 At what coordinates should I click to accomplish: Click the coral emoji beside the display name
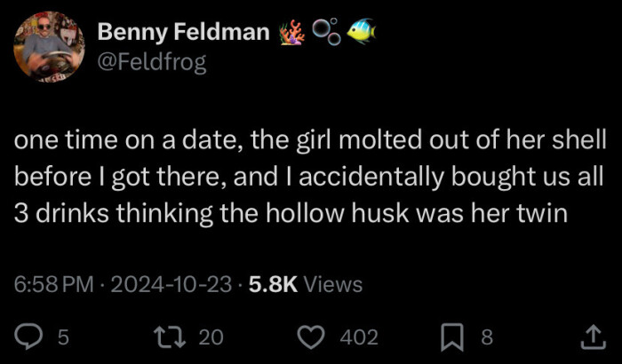point(291,33)
